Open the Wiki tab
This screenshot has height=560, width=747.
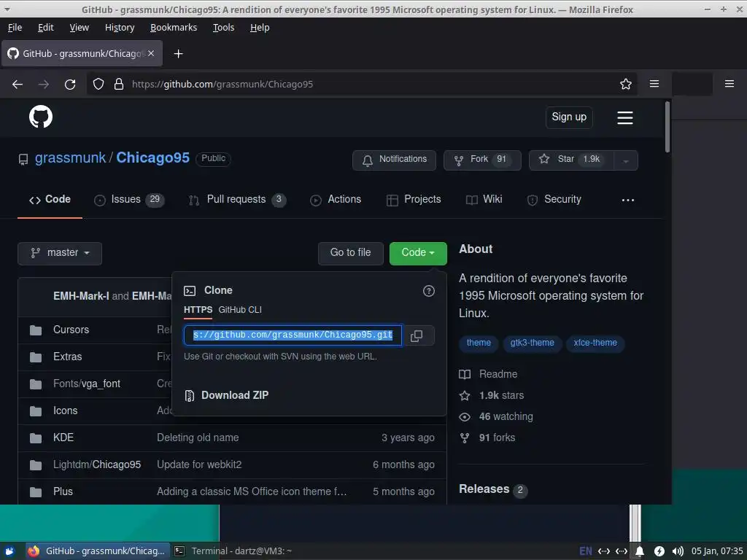[x=484, y=200]
